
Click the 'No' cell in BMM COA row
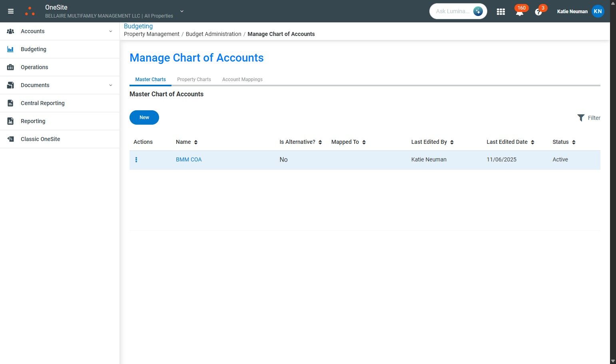coord(283,159)
